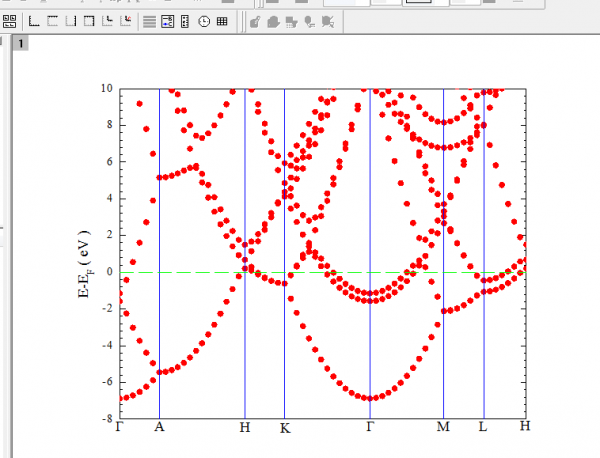
Task: Add a Top-X axis layer
Action: (52, 21)
